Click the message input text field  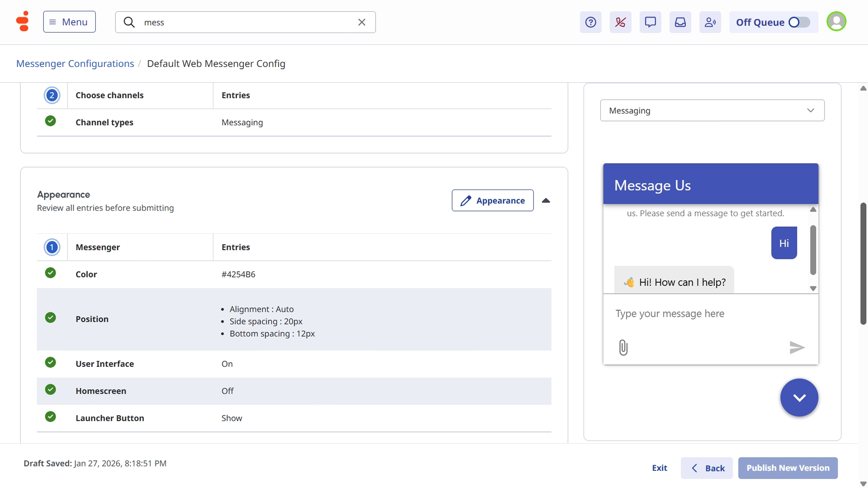(710, 314)
